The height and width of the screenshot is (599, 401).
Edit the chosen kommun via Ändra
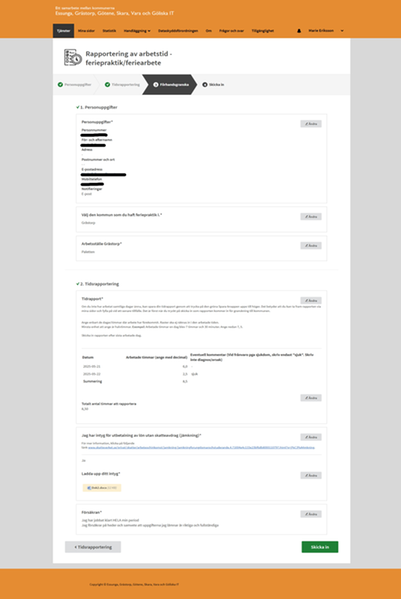click(311, 217)
